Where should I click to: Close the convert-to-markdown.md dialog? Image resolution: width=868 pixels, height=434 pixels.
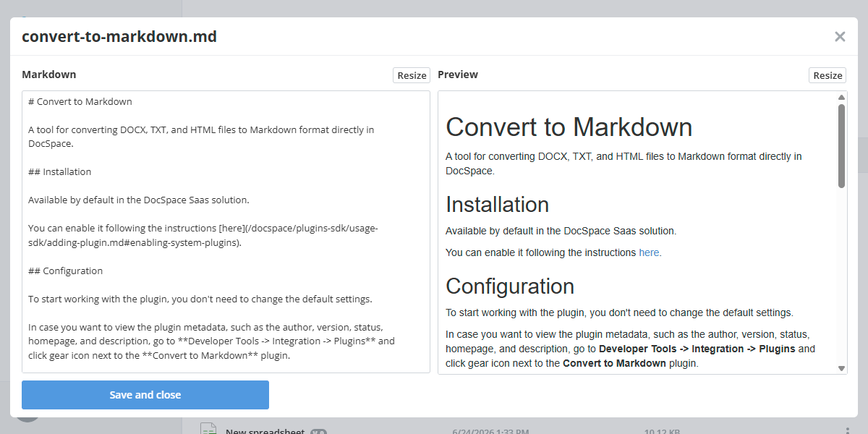840,37
